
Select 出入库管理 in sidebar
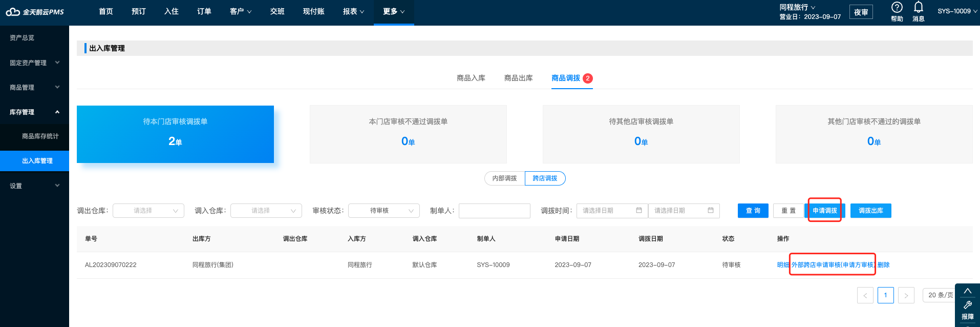point(34,161)
